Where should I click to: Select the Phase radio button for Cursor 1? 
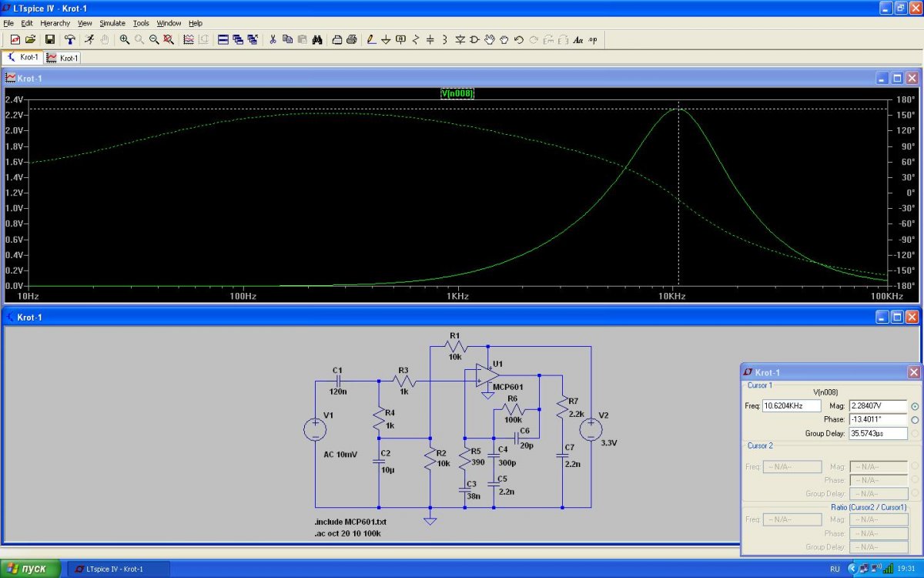click(915, 420)
